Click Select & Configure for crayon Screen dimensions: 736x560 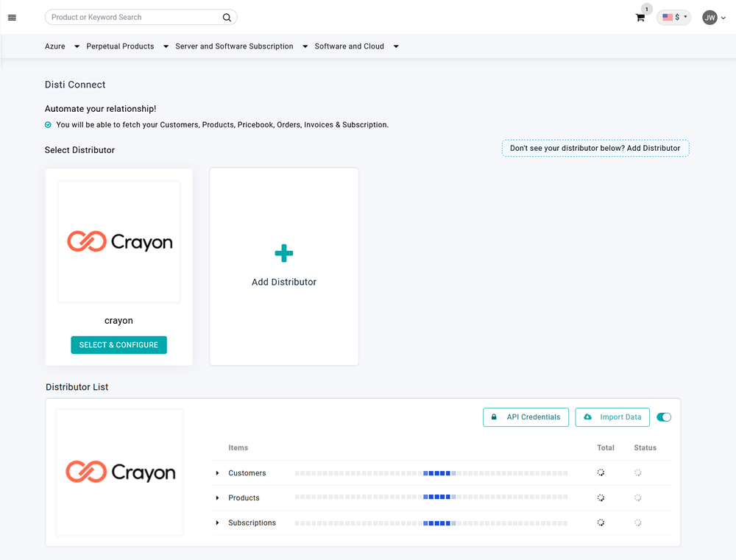click(x=118, y=345)
